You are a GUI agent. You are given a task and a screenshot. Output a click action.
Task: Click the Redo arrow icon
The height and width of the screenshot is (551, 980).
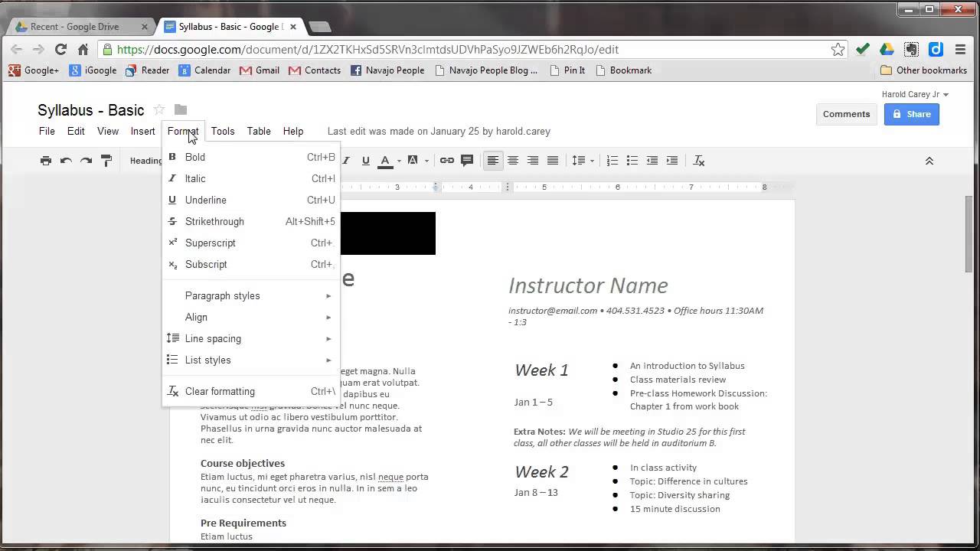[86, 161]
